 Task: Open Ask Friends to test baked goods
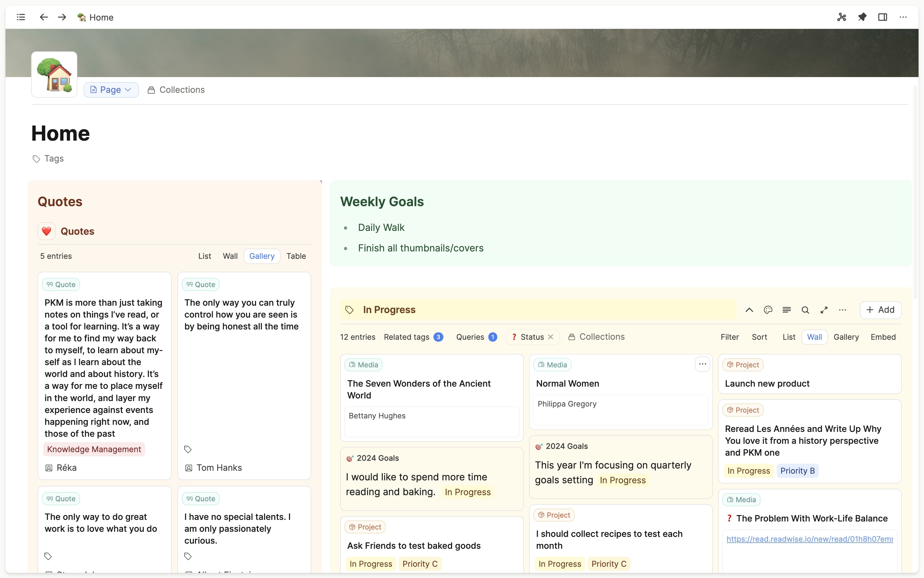414,546
